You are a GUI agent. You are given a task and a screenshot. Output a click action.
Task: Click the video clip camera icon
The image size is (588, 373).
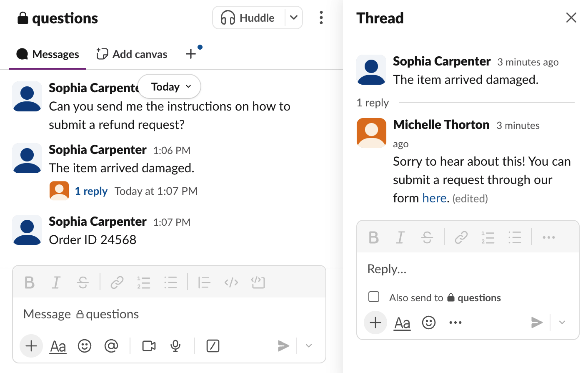[x=149, y=346]
